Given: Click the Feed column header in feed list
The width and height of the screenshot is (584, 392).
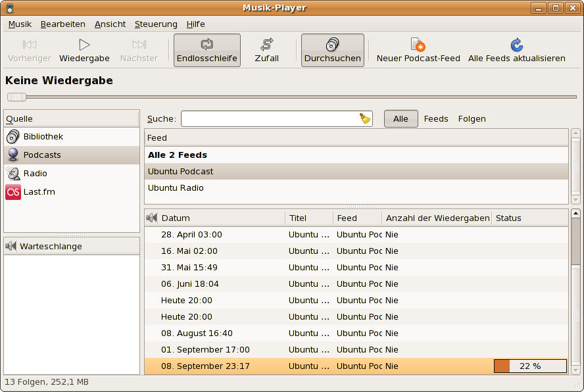Looking at the screenshot, I should [x=355, y=137].
